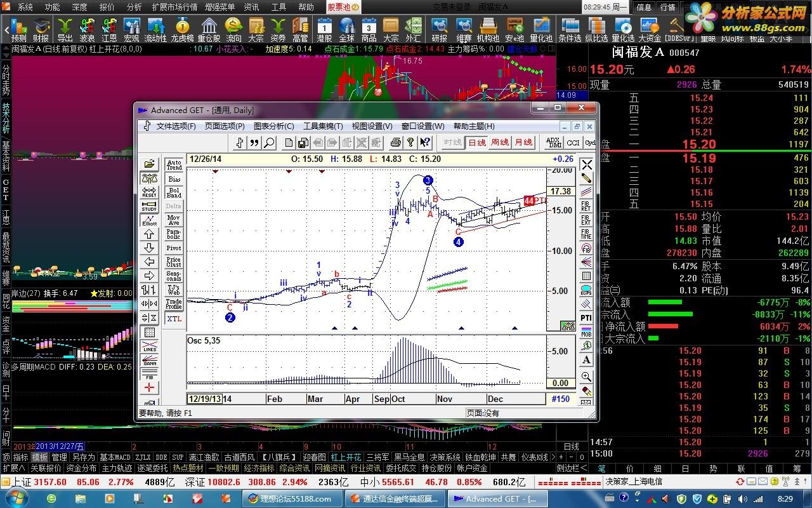Select the LINES drawing tool
This screenshot has height=508, width=812.
point(149,347)
